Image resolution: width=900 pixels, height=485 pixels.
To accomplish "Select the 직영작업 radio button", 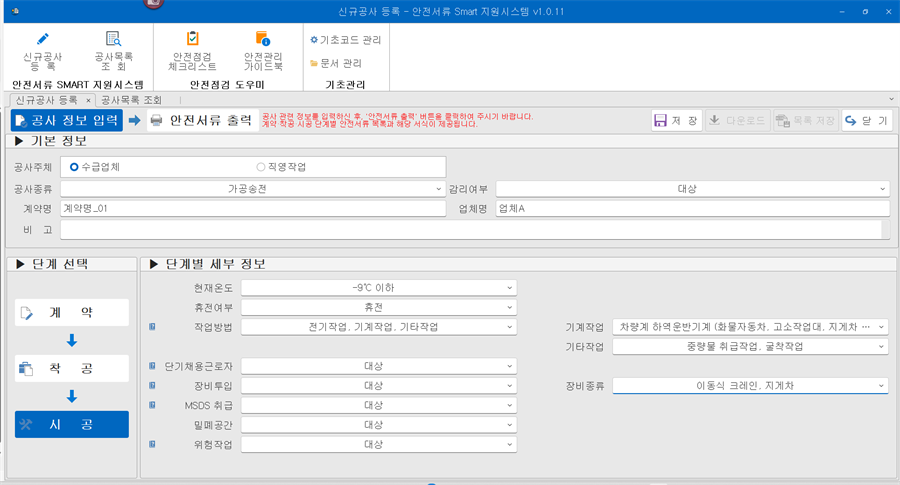I will pos(261,167).
